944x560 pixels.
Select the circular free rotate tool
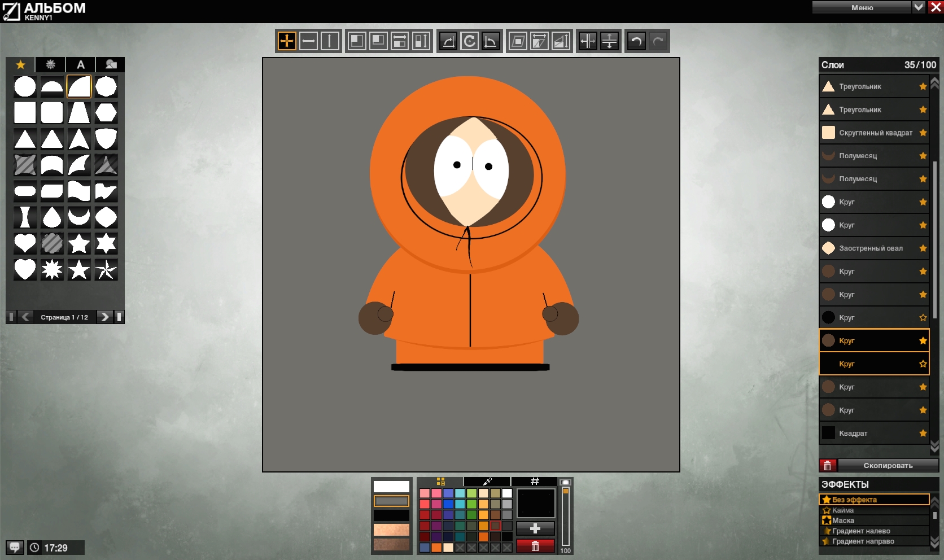tap(470, 41)
